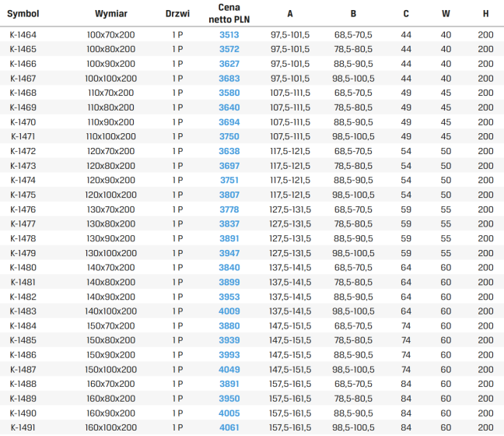The image size is (504, 436).
Task: Select dimension 130x90x200
Action: click(111, 239)
